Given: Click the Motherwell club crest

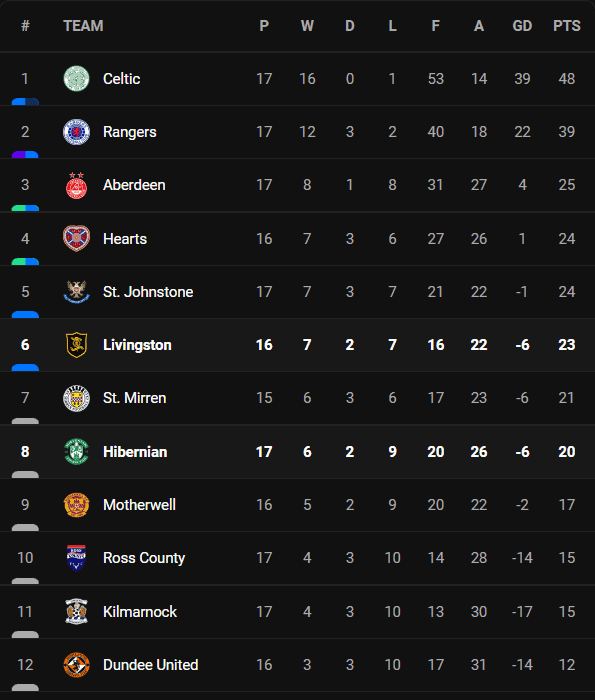Looking at the screenshot, I should tap(76, 504).
